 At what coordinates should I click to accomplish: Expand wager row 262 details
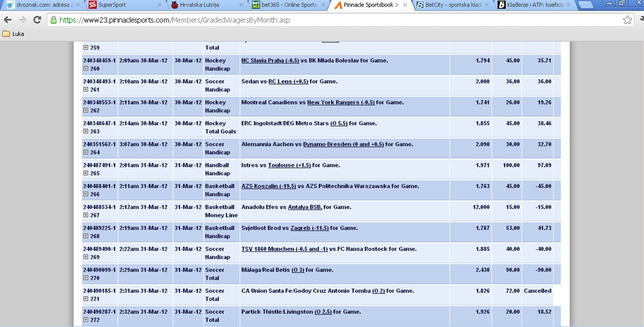(x=86, y=110)
